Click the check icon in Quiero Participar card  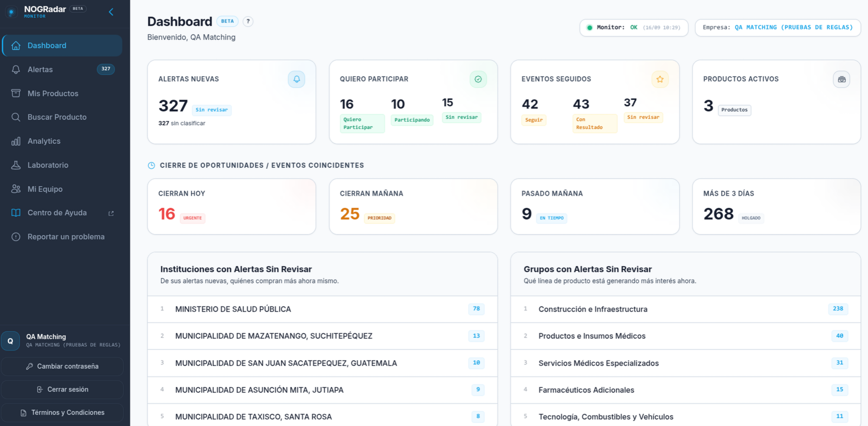478,79
